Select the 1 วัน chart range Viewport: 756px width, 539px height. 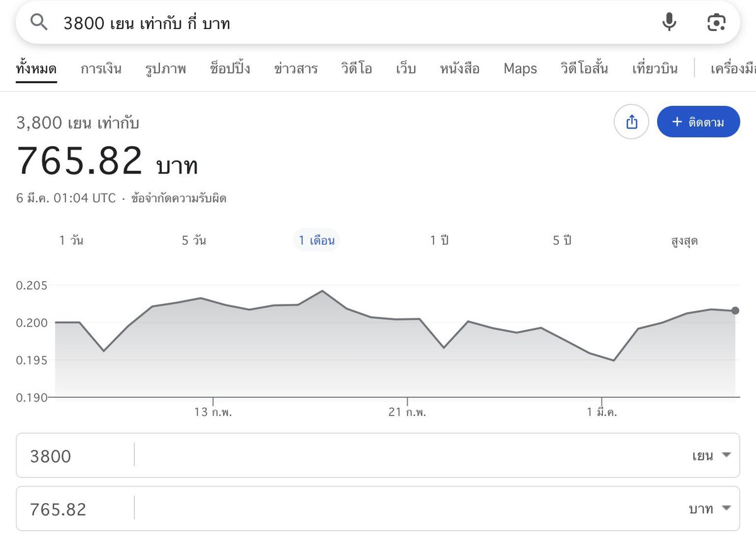[x=72, y=240]
